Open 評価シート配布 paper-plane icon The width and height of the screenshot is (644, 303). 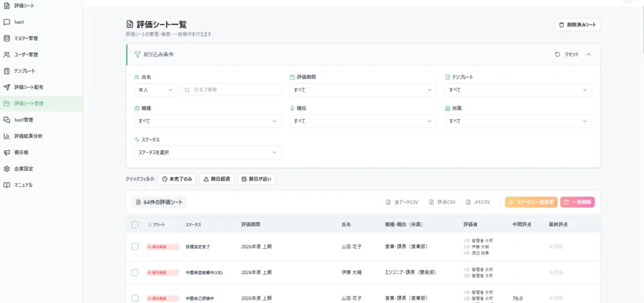click(x=6, y=87)
